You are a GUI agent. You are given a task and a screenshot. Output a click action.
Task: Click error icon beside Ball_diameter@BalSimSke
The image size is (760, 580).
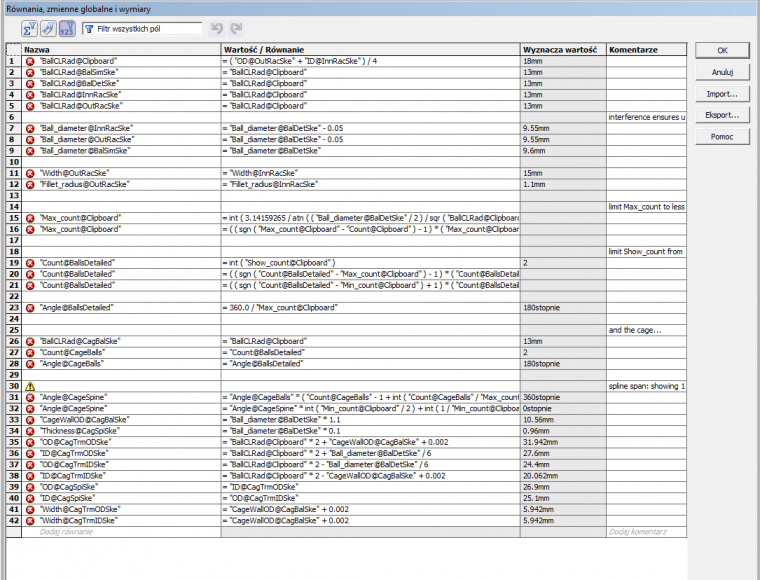click(30, 151)
